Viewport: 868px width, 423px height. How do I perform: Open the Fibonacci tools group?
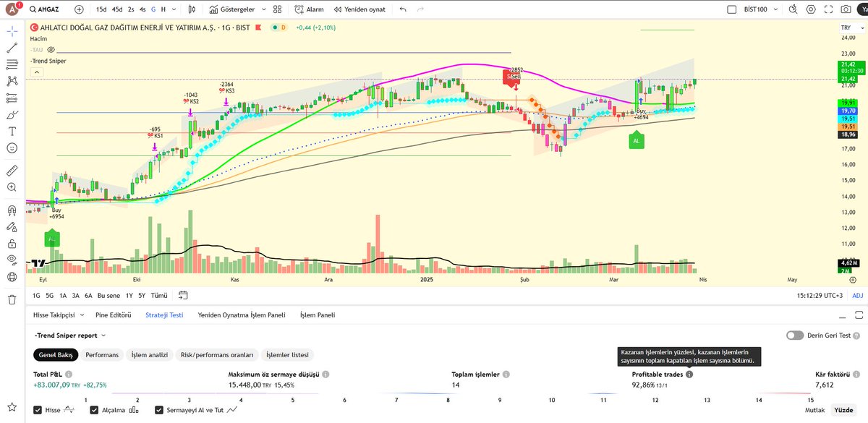tap(12, 64)
